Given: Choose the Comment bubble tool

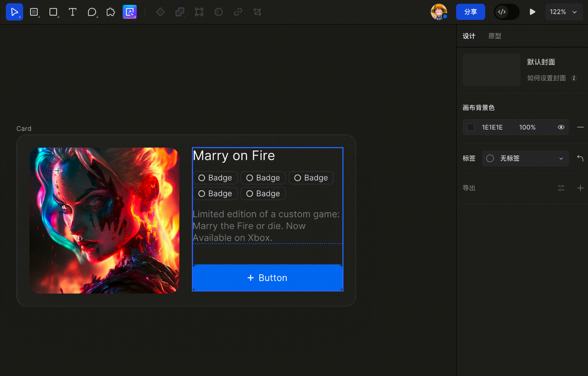Looking at the screenshot, I should (92, 12).
